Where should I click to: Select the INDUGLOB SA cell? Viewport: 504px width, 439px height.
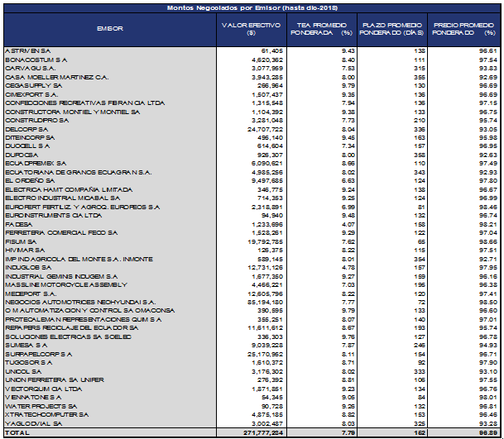[28, 268]
